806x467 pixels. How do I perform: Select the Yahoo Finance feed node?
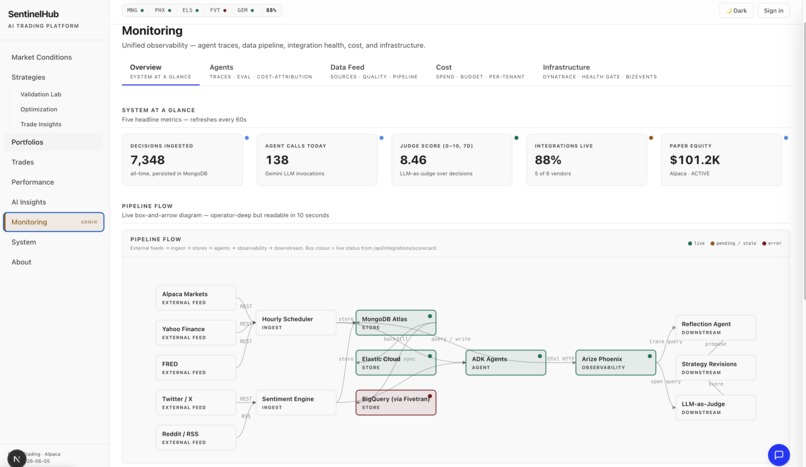click(196, 333)
